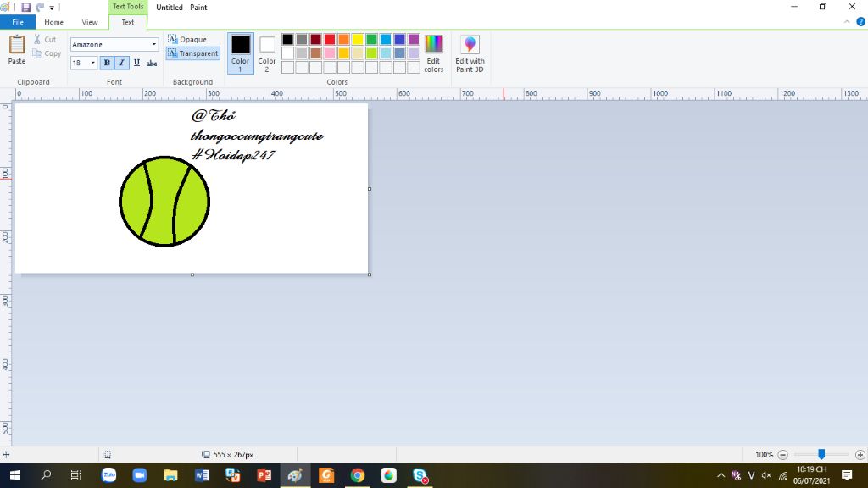This screenshot has height=488, width=868.
Task: Pick the purple color swatch
Action: click(x=414, y=39)
